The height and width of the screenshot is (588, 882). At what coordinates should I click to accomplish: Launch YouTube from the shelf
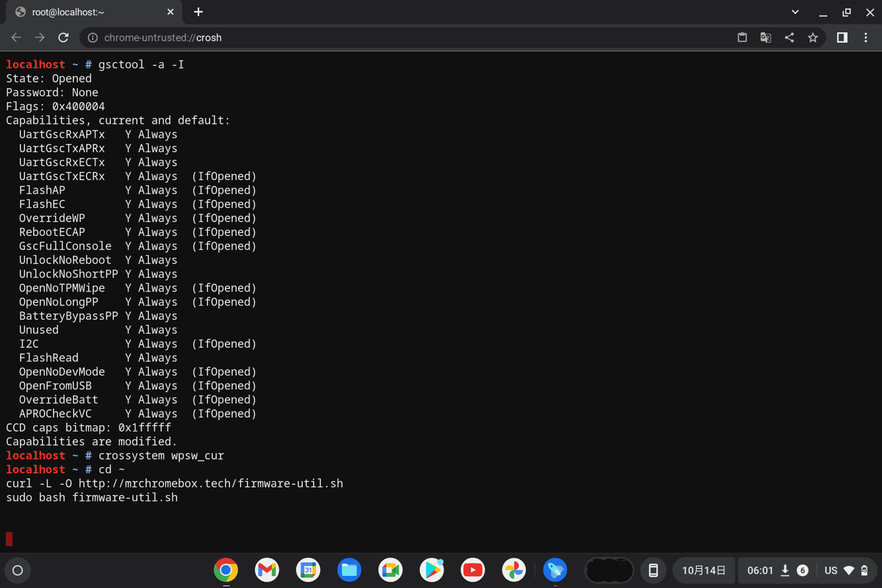point(473,570)
